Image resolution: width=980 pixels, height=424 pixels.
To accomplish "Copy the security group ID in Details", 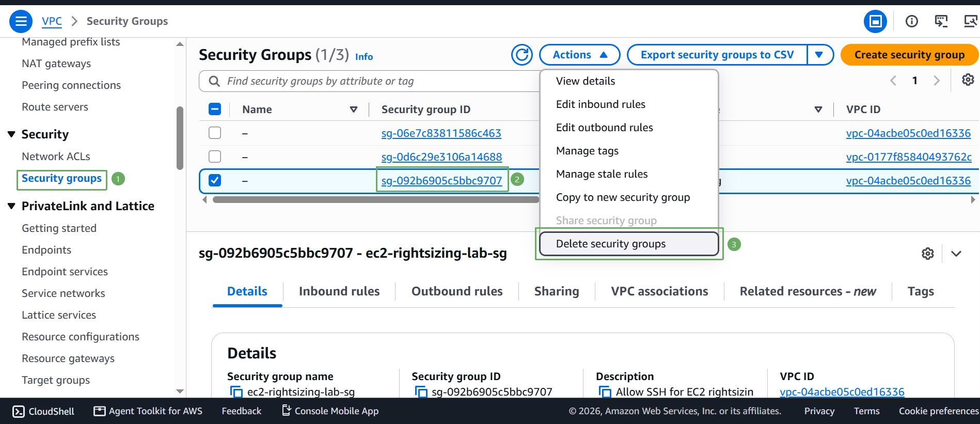I will pos(421,392).
